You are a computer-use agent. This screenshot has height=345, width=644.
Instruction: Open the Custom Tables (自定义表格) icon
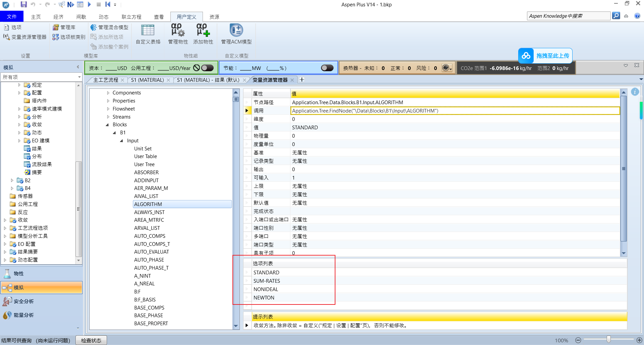click(148, 30)
